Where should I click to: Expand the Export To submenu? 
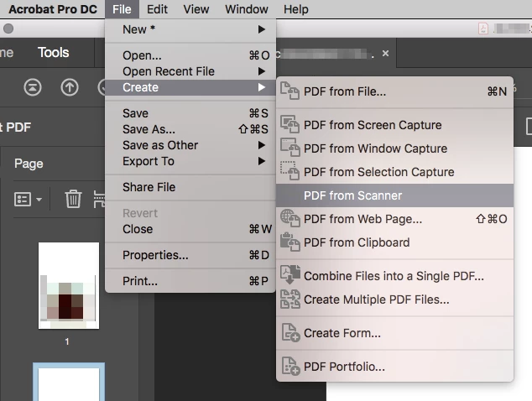[x=190, y=161]
